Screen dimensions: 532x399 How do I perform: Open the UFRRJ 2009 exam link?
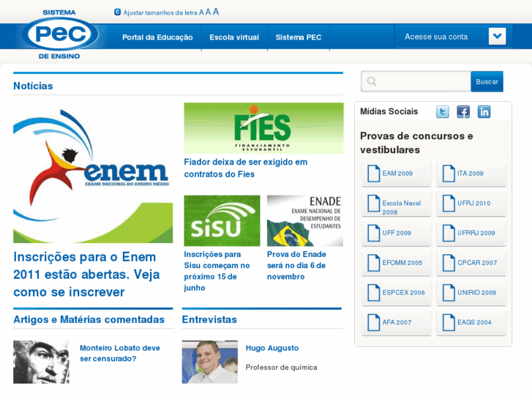point(476,234)
